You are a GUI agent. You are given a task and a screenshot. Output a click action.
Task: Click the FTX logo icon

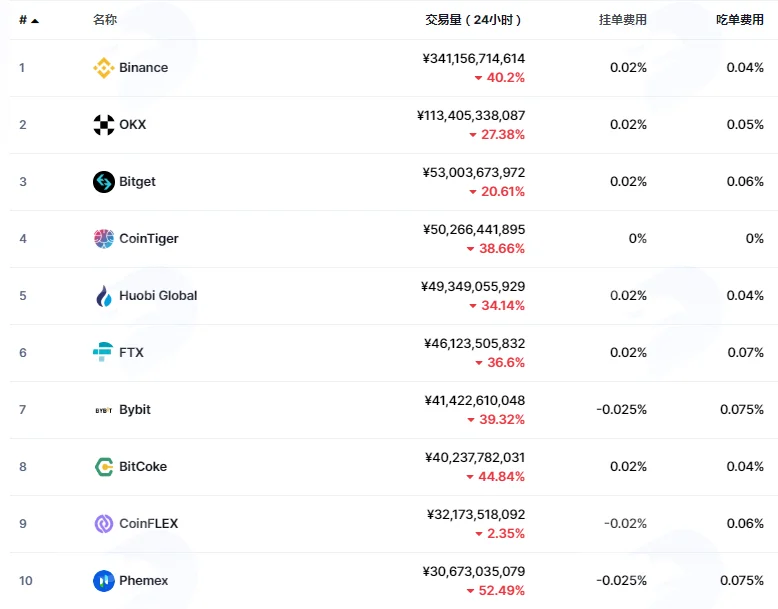click(x=103, y=352)
